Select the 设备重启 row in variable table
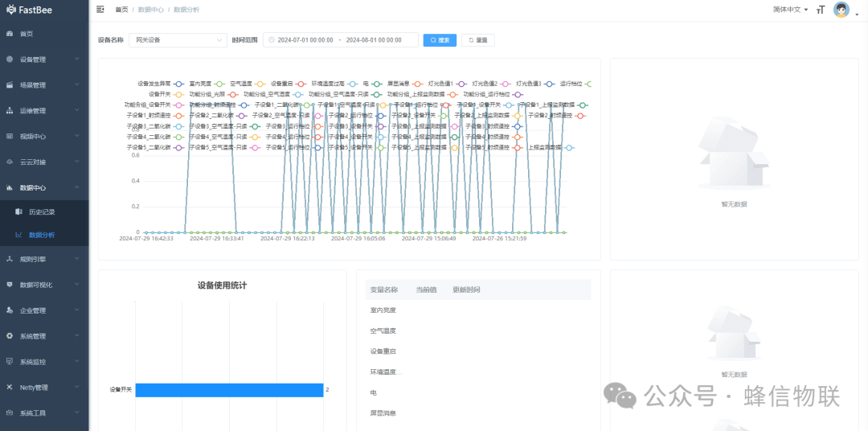868x431 pixels. point(478,351)
